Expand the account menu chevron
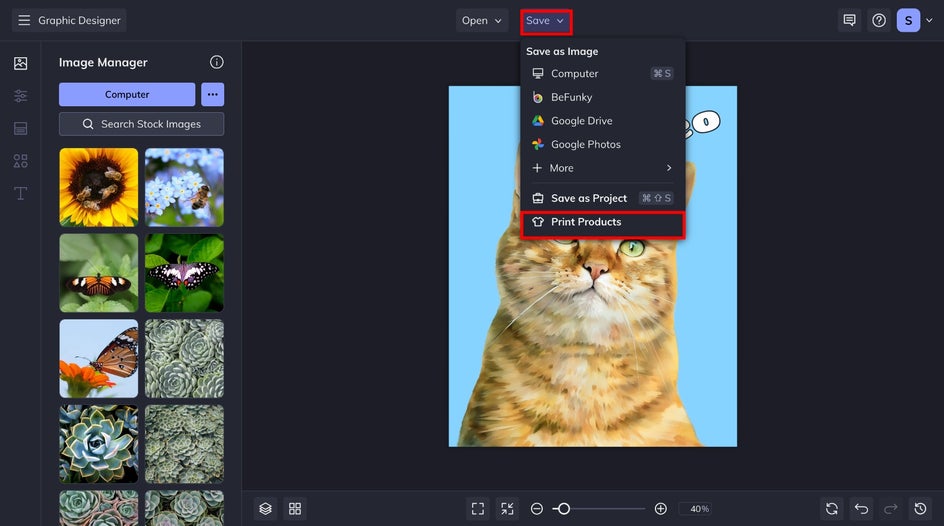This screenshot has width=944, height=526. click(930, 20)
